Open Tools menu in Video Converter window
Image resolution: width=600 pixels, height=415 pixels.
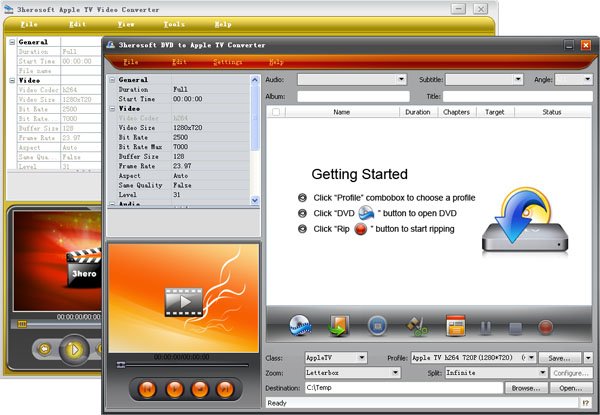174,23
